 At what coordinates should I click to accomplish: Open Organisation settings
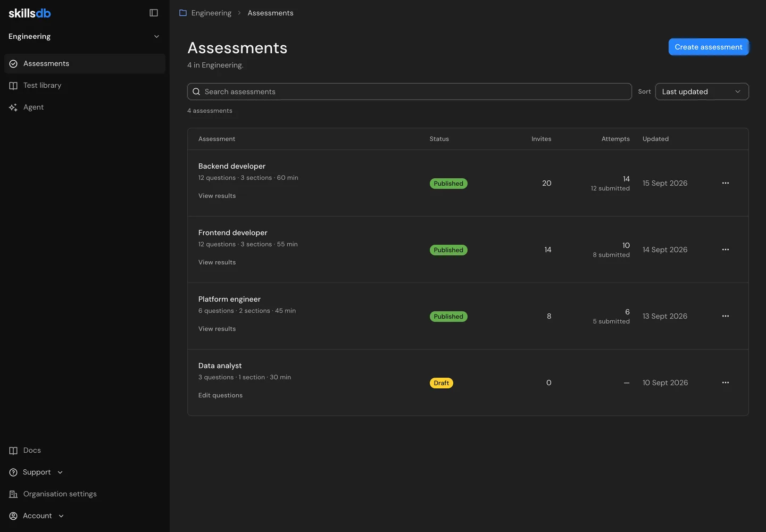(85, 494)
